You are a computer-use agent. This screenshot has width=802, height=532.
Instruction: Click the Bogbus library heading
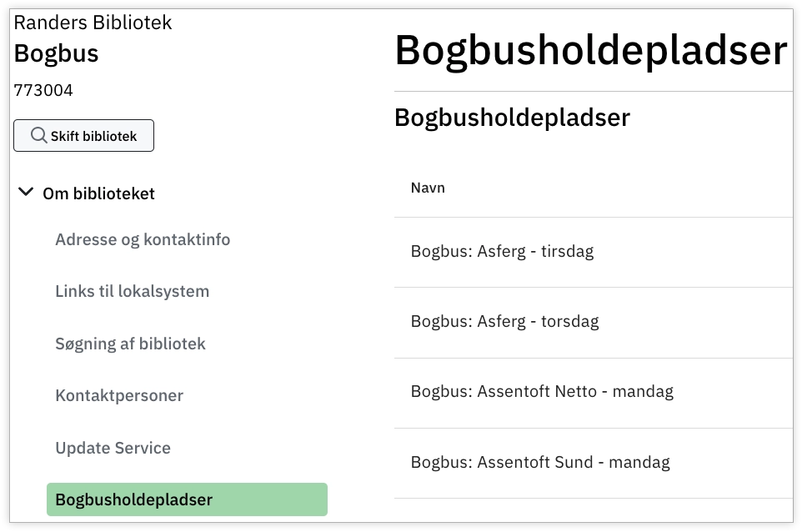coord(56,54)
